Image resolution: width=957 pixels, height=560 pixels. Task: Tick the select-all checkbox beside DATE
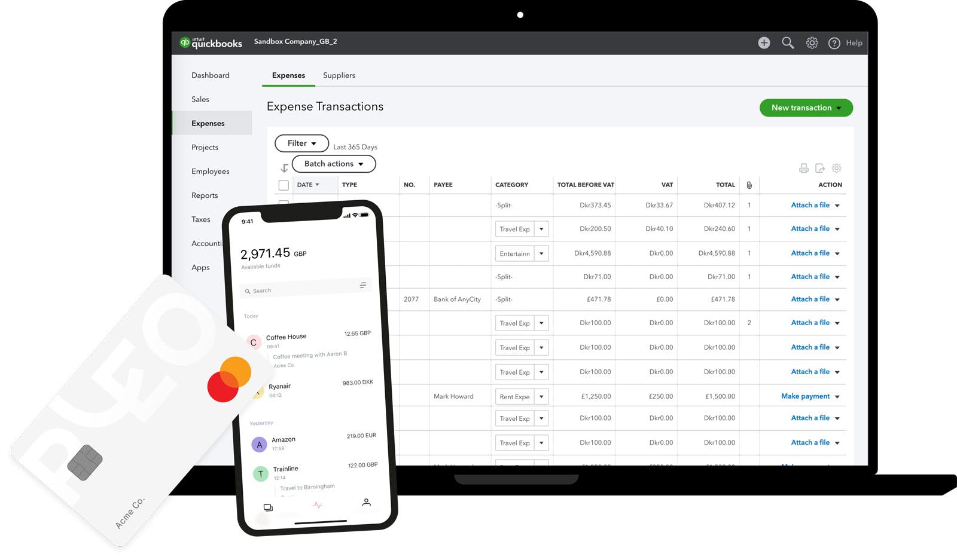(284, 185)
